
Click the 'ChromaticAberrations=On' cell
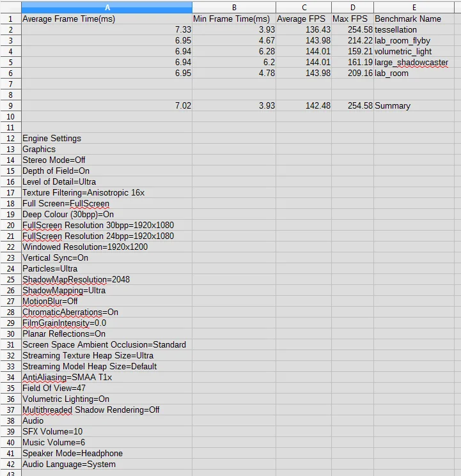click(x=107, y=312)
